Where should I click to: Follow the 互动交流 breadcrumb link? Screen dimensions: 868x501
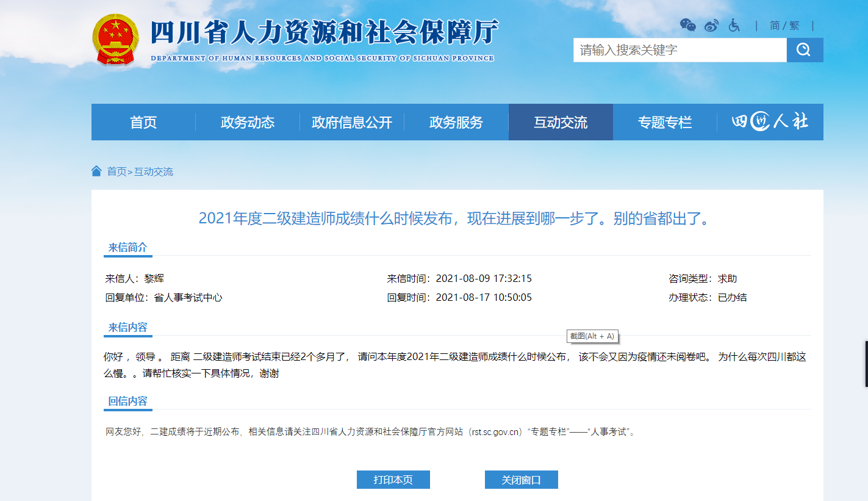(153, 171)
